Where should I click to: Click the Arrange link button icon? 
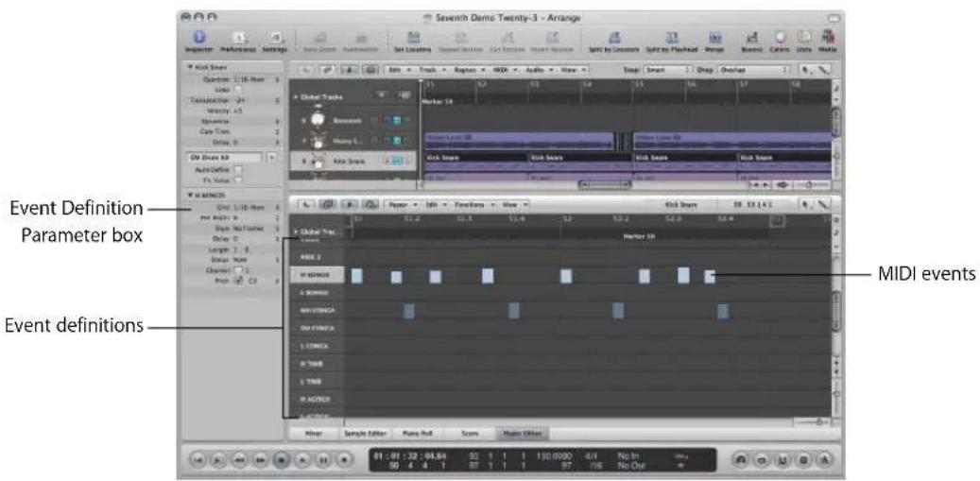tap(327, 71)
